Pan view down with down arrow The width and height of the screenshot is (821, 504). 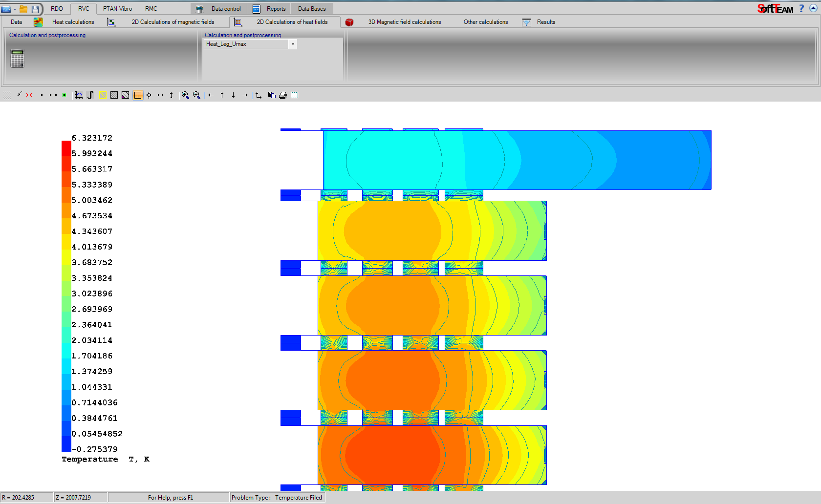point(233,95)
